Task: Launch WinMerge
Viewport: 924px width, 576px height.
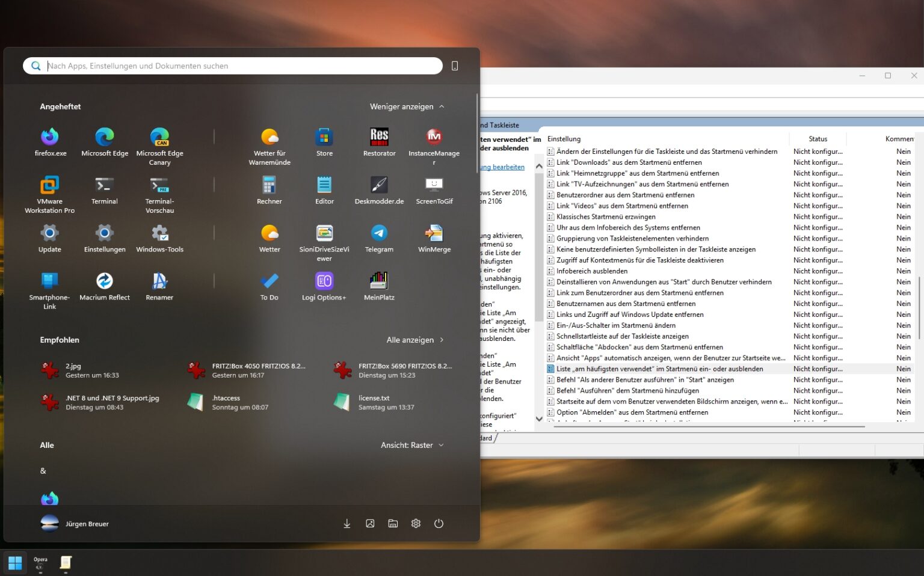Action: pos(434,239)
